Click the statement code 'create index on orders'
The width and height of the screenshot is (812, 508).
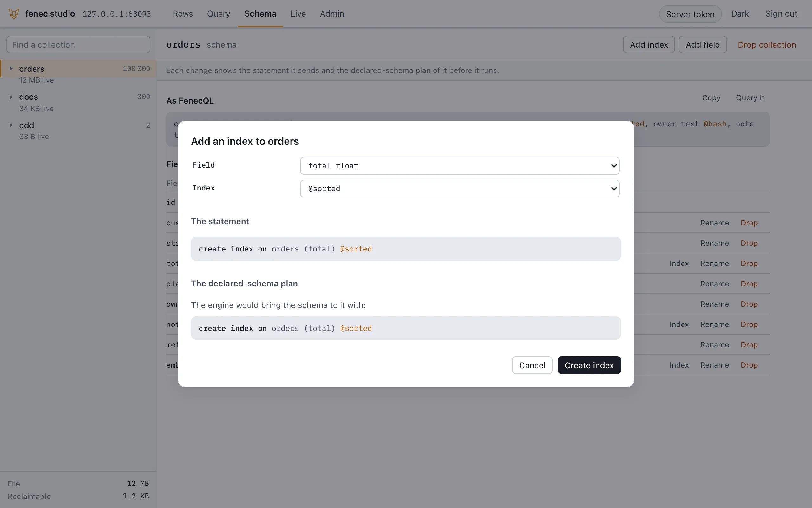406,249
